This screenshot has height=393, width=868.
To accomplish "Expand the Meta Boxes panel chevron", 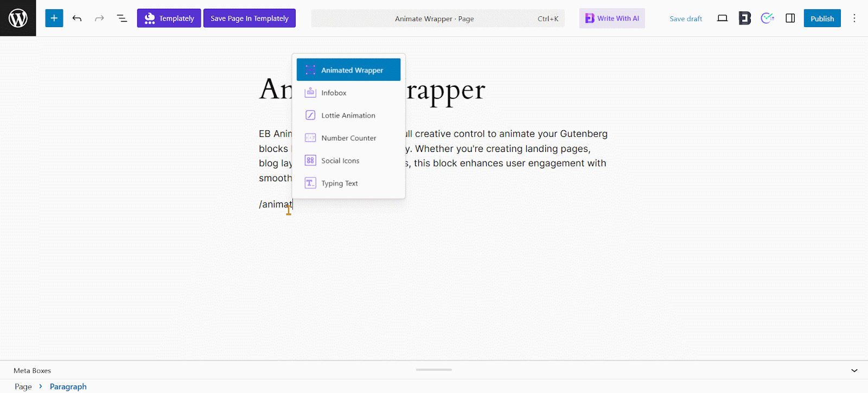I will pyautogui.click(x=854, y=371).
